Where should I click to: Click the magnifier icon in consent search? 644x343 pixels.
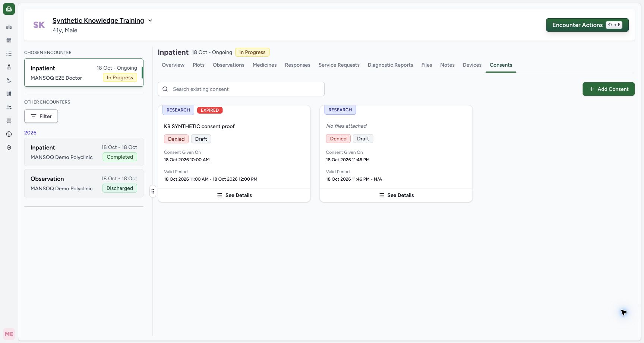[165, 89]
